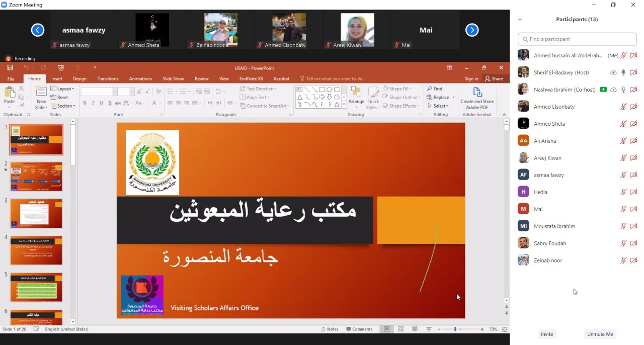
Task: Switch to the Insert tab
Action: coord(57,78)
